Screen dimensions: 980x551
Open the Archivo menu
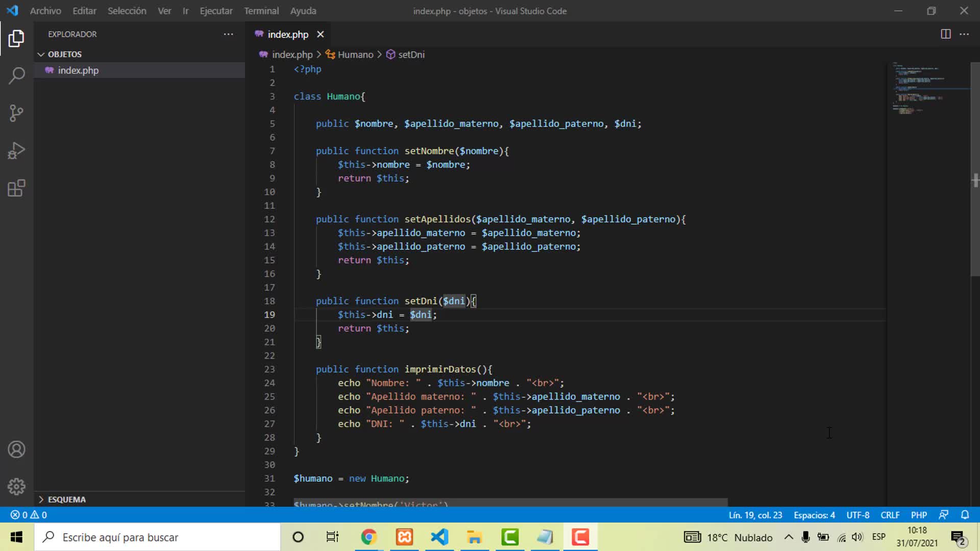click(45, 11)
